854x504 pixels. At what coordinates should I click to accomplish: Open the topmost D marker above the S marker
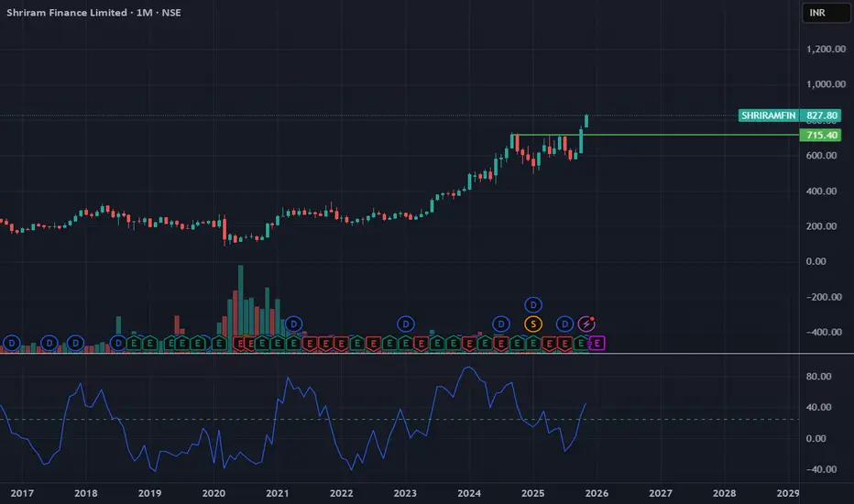click(533, 304)
